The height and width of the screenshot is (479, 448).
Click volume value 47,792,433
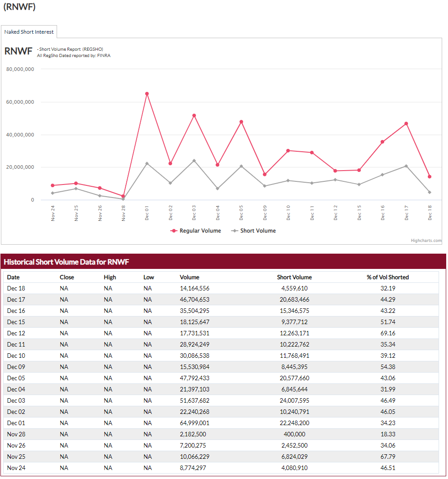[x=195, y=378]
